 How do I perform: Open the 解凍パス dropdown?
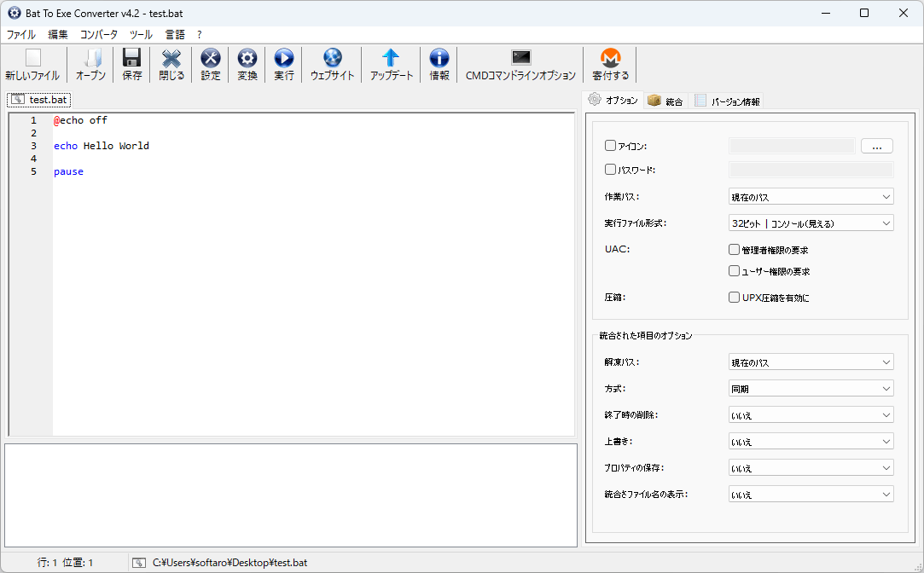pos(811,362)
